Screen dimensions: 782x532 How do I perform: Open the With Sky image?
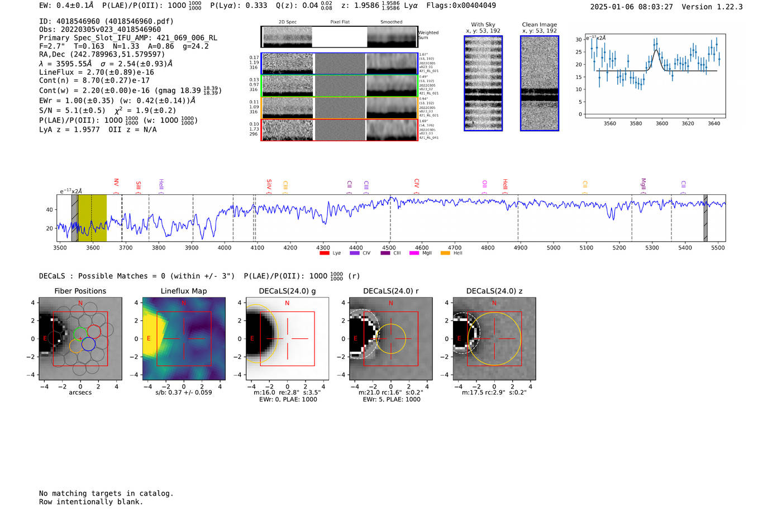(x=483, y=83)
